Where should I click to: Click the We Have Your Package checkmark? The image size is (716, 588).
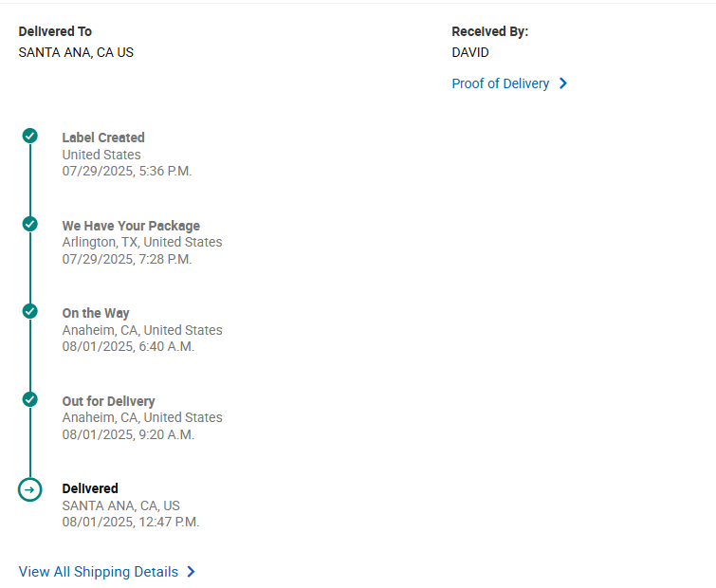(30, 224)
